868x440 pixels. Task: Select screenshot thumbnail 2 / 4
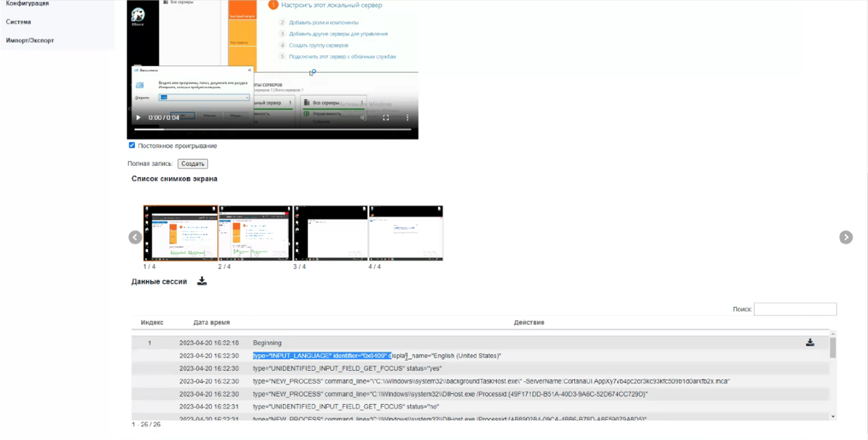coord(255,233)
